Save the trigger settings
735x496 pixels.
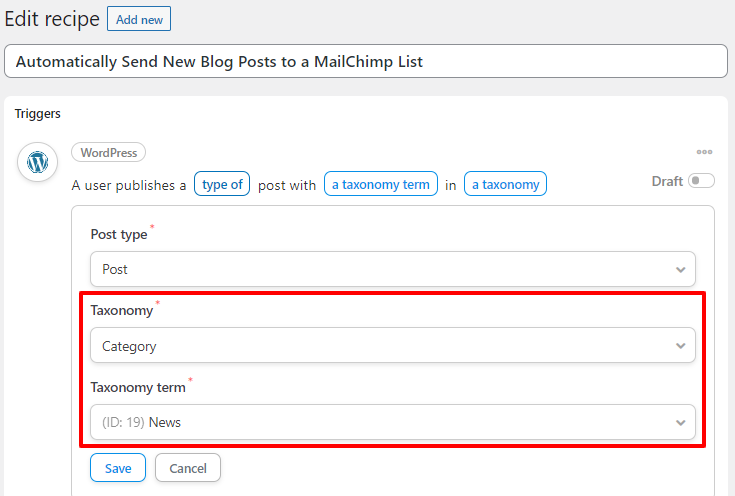[118, 468]
